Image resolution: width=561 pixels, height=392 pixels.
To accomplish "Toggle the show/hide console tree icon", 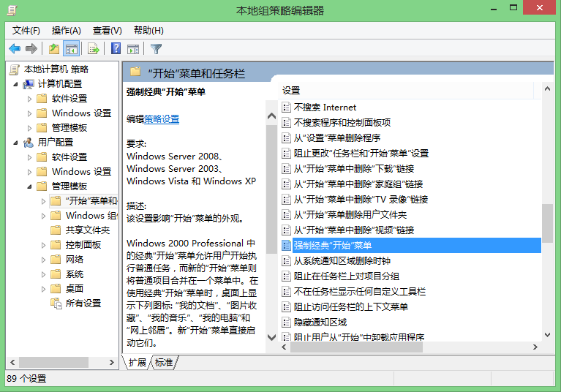I will (72, 49).
